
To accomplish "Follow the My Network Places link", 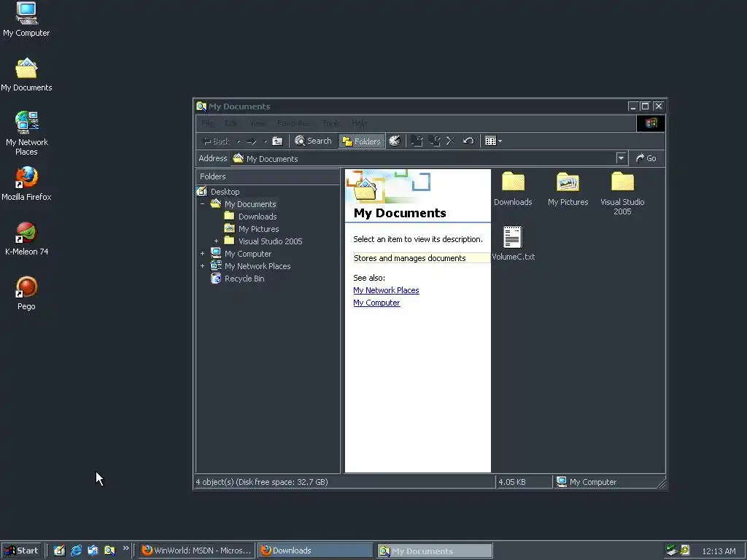I will point(386,290).
